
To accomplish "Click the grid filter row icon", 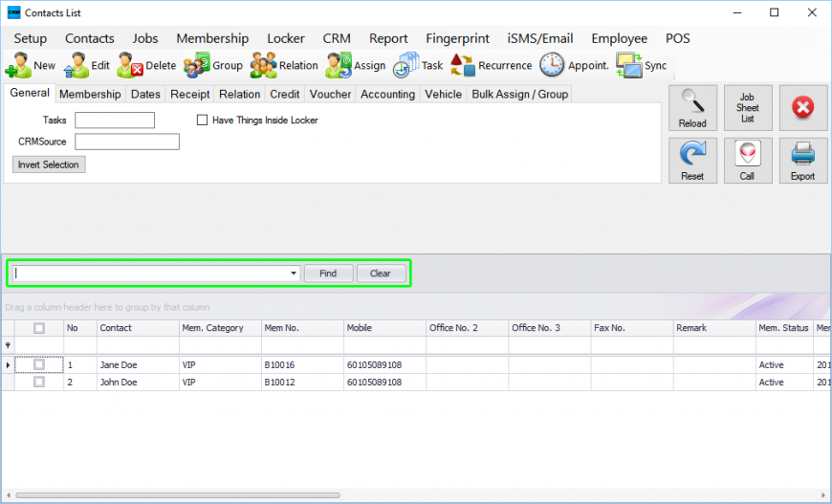I will (x=8, y=345).
